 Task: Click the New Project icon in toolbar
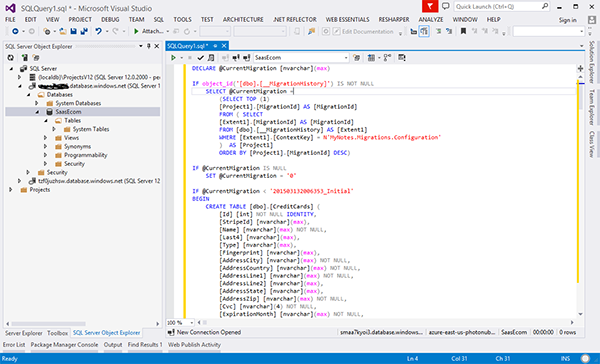coord(47,31)
